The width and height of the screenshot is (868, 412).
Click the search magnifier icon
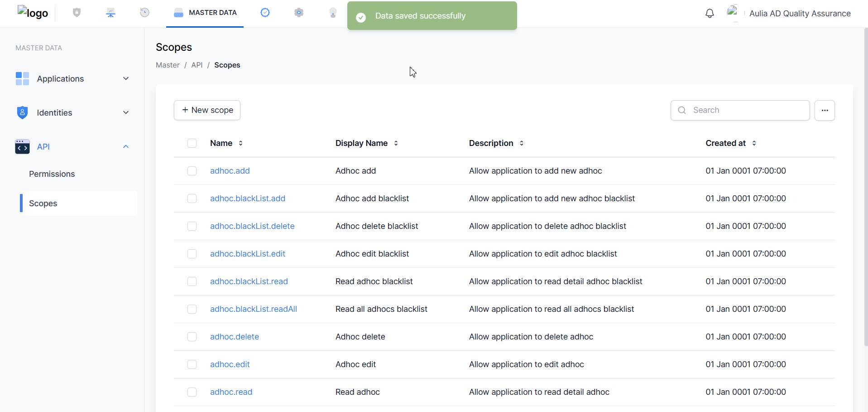coord(682,110)
